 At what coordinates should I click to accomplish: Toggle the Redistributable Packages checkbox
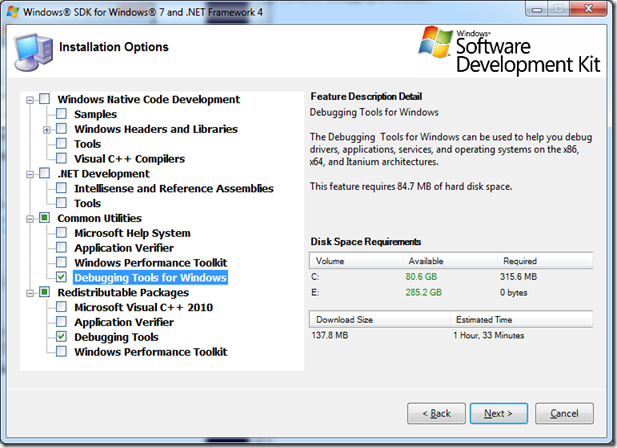44,292
